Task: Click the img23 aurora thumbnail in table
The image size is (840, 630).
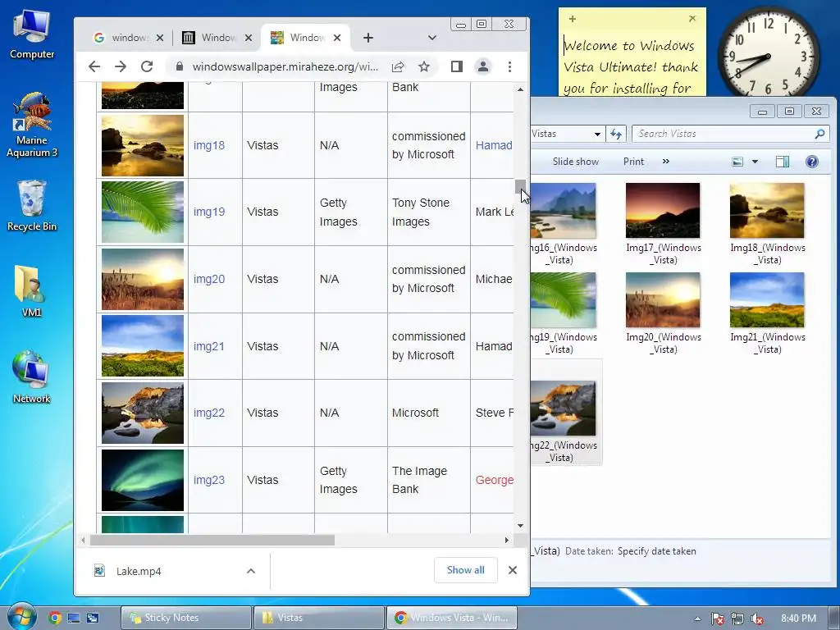Action: tap(143, 480)
